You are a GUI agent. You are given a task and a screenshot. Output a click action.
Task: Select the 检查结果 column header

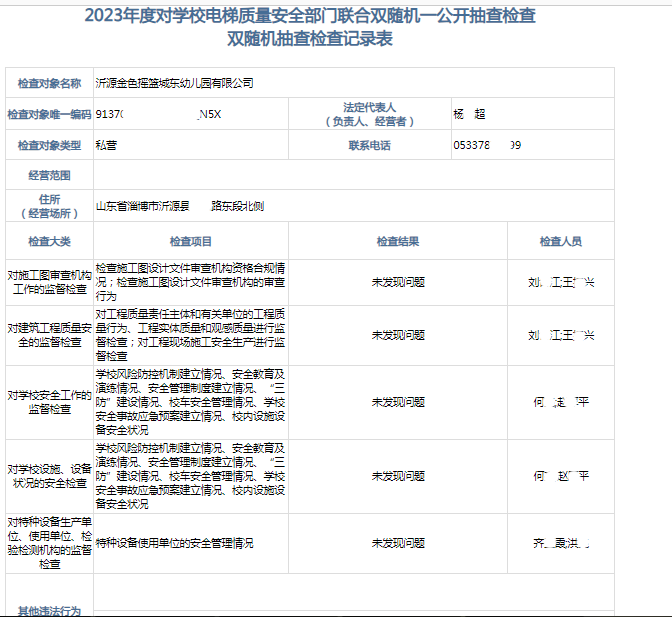click(397, 242)
